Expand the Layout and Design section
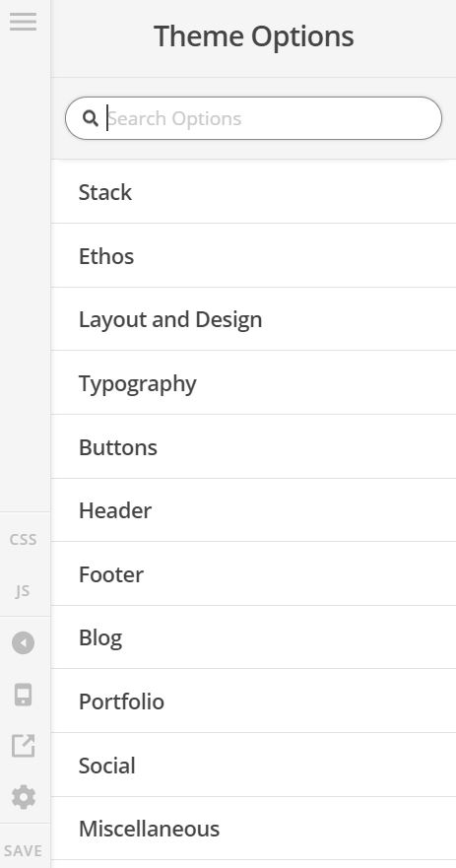 coord(253,319)
